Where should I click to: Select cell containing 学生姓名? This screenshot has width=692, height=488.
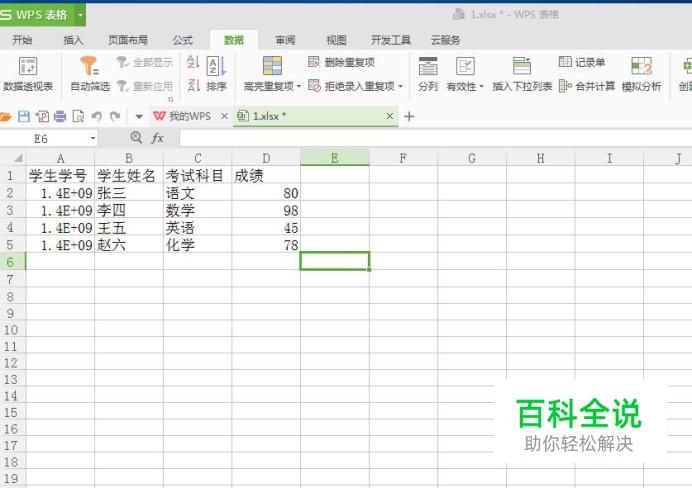[129, 176]
